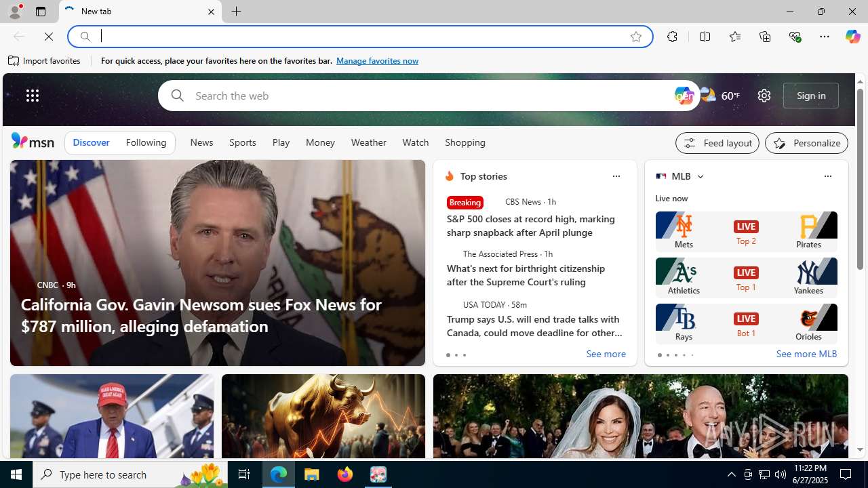The height and width of the screenshot is (488, 868).
Task: Add this page to favorites star
Action: (x=636, y=37)
